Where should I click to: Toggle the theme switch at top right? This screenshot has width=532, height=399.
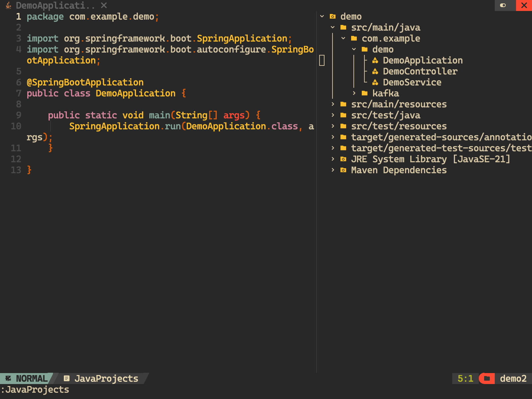coord(503,5)
